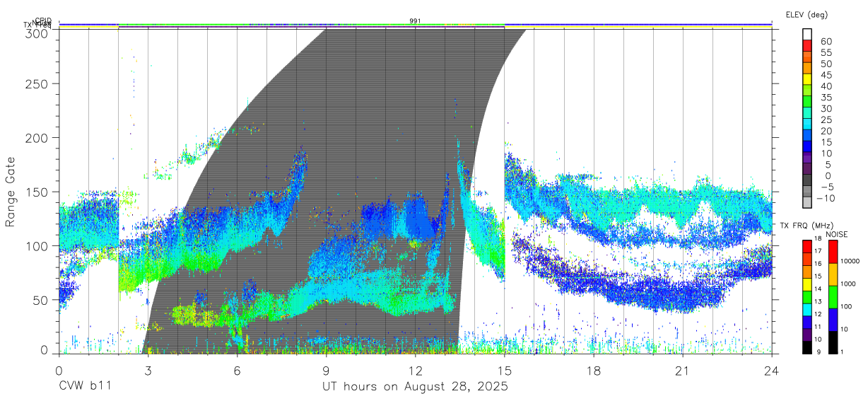Image resolution: width=868 pixels, height=401 pixels.
Task: Click the '10000' value in the NOISE legend
Action: point(851,261)
